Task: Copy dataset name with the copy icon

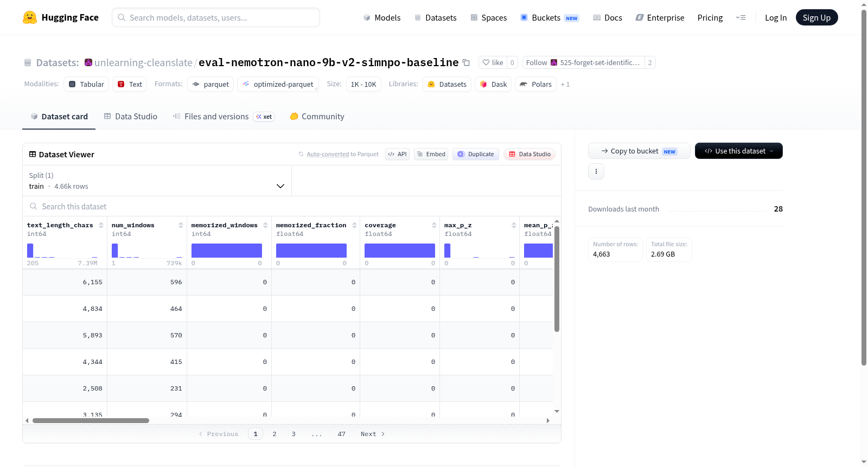Action: 466,62
